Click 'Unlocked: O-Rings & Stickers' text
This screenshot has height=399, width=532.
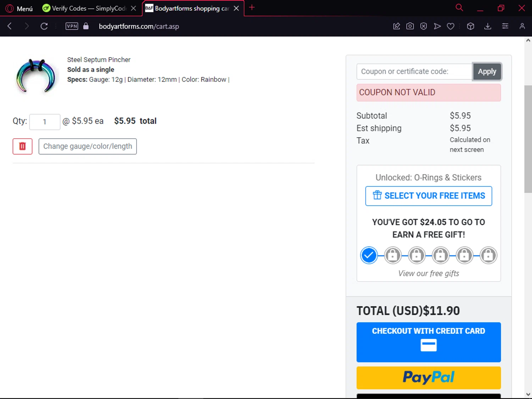click(x=428, y=177)
